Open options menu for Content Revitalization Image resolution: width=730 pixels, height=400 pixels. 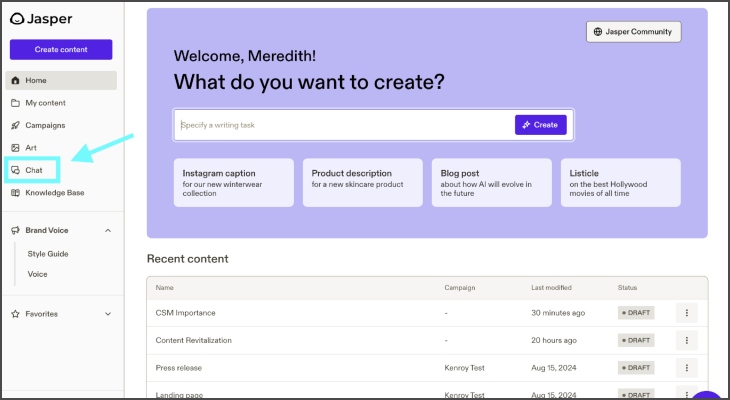point(686,340)
